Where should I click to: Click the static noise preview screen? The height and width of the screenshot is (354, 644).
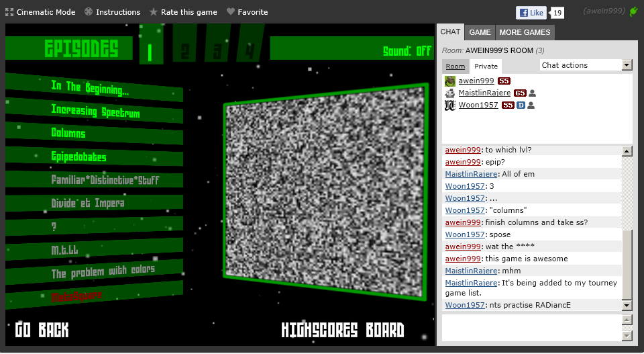(326, 192)
